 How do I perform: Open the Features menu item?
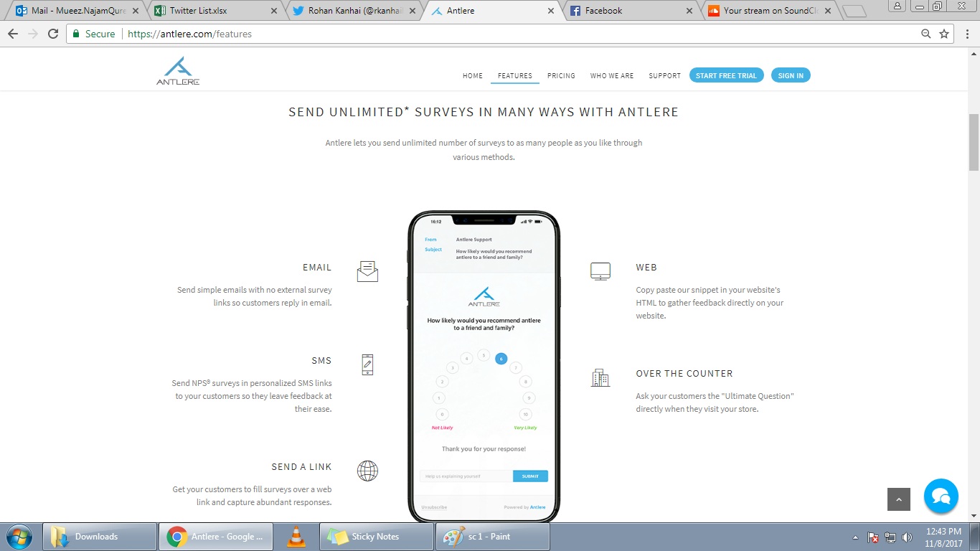pos(515,76)
